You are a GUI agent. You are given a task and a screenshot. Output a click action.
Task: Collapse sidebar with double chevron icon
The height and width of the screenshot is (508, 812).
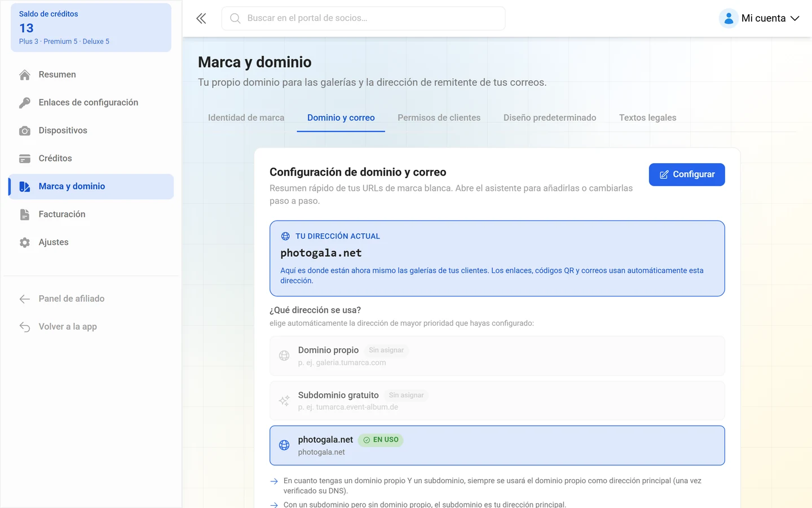(201, 19)
